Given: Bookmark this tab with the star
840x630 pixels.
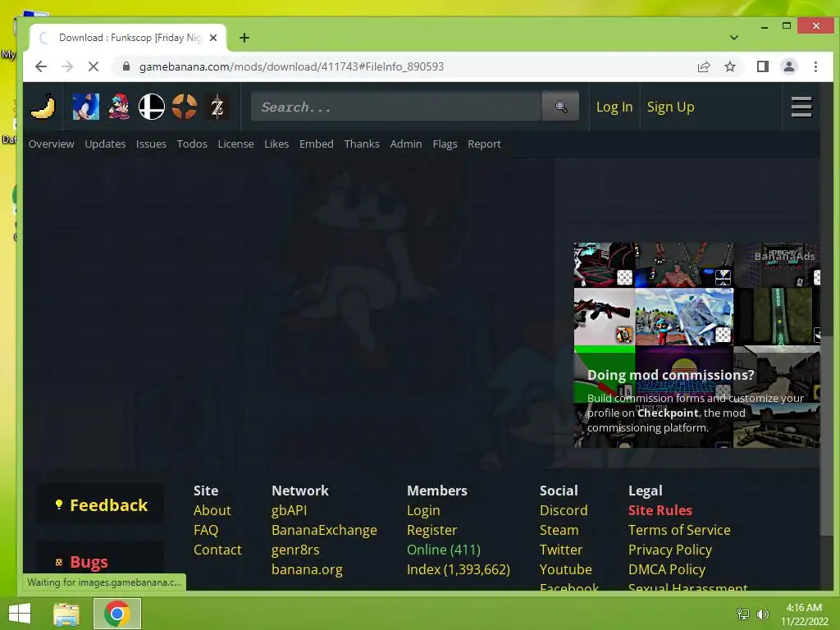Looking at the screenshot, I should coord(730,66).
